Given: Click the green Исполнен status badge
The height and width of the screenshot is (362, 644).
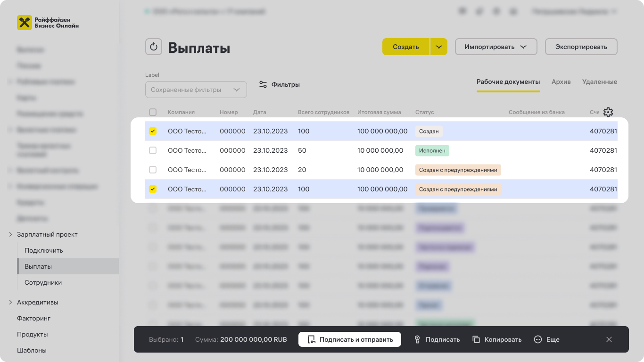Looking at the screenshot, I should 432,150.
